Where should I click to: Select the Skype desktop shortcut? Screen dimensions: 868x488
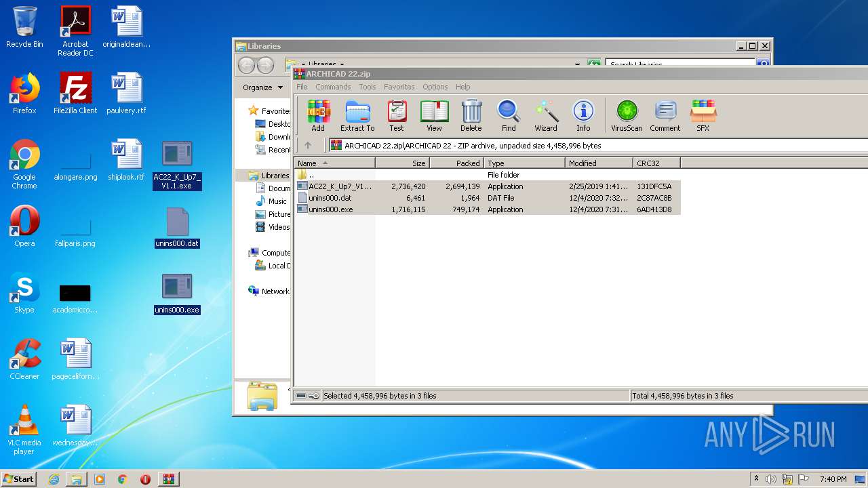24,293
